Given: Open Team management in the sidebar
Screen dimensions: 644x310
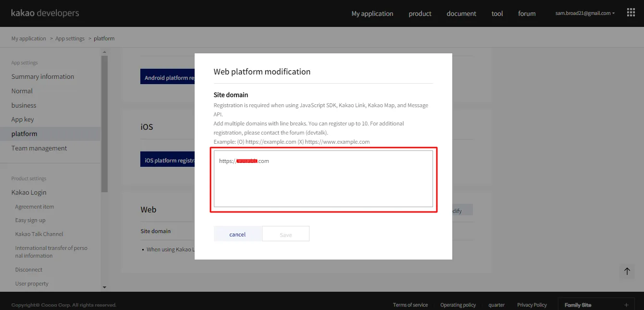Looking at the screenshot, I should click(39, 148).
